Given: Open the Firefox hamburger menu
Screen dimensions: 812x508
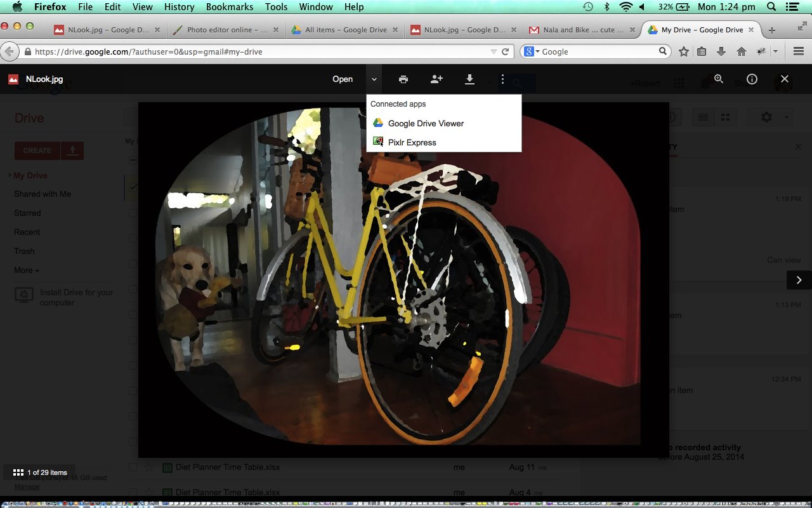Looking at the screenshot, I should coord(799,51).
